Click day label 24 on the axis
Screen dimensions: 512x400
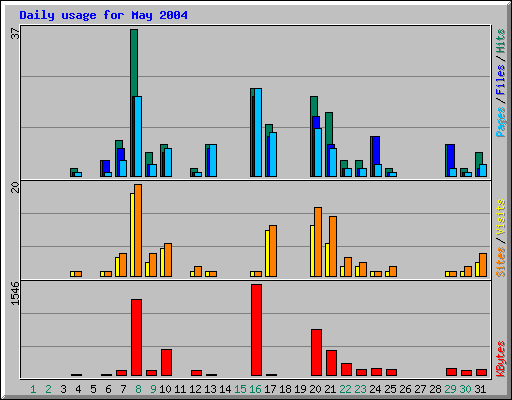pyautogui.click(x=375, y=389)
